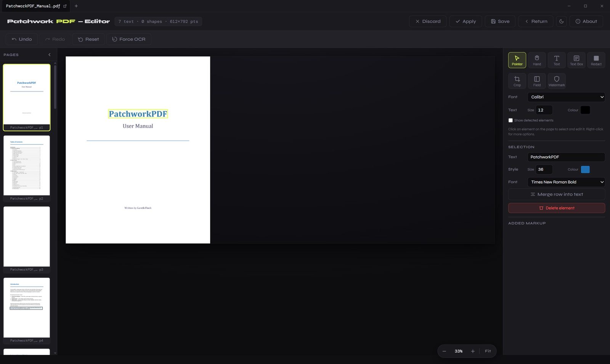This screenshot has height=364, width=610.
Task: Click the Discard button
Action: click(x=428, y=21)
